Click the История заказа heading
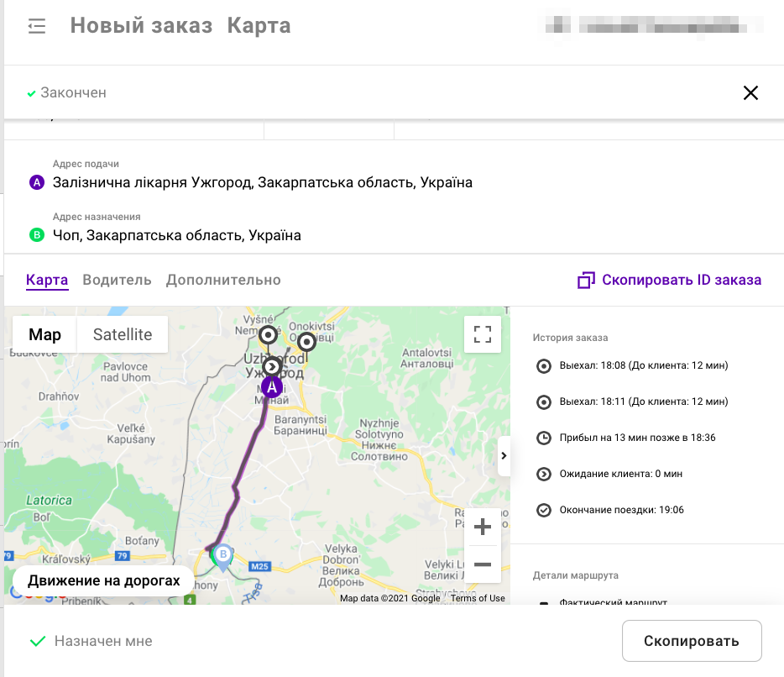 click(x=571, y=338)
